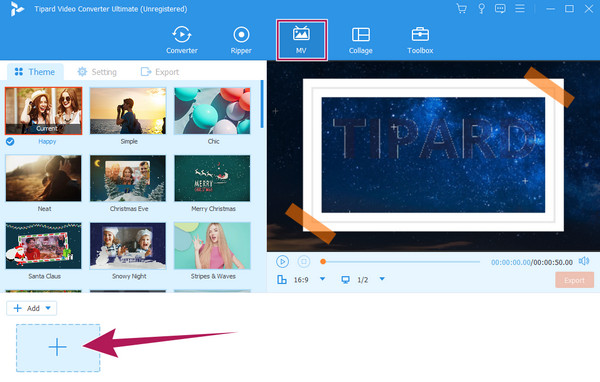600x382 pixels.
Task: Play the MV preview
Action: [282, 261]
